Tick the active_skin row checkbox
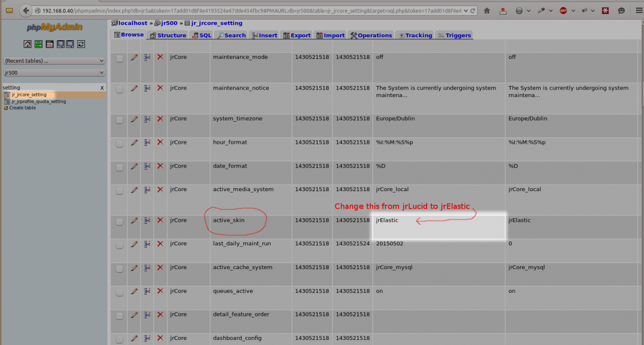Image resolution: width=644 pixels, height=345 pixels. [x=119, y=222]
